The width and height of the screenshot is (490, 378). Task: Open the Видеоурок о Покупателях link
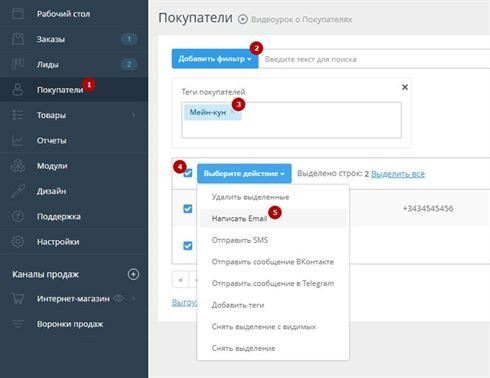(301, 20)
